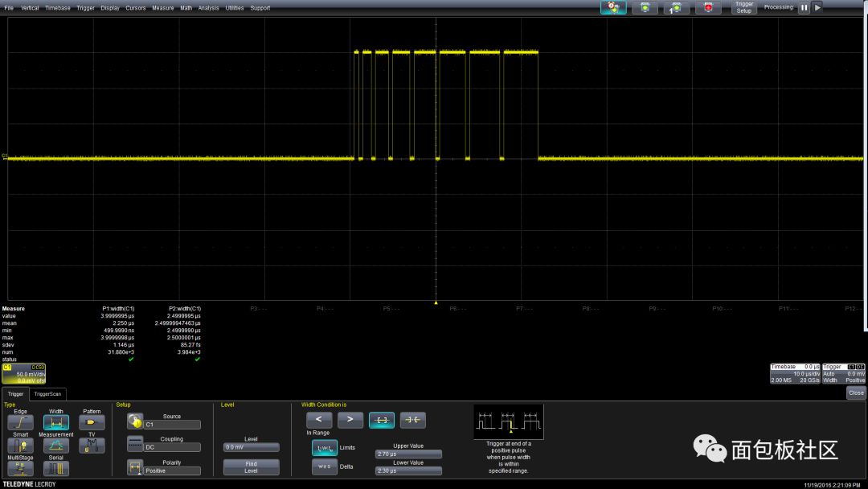Open the trigger Source selector
The image size is (868, 489).
pyautogui.click(x=171, y=424)
